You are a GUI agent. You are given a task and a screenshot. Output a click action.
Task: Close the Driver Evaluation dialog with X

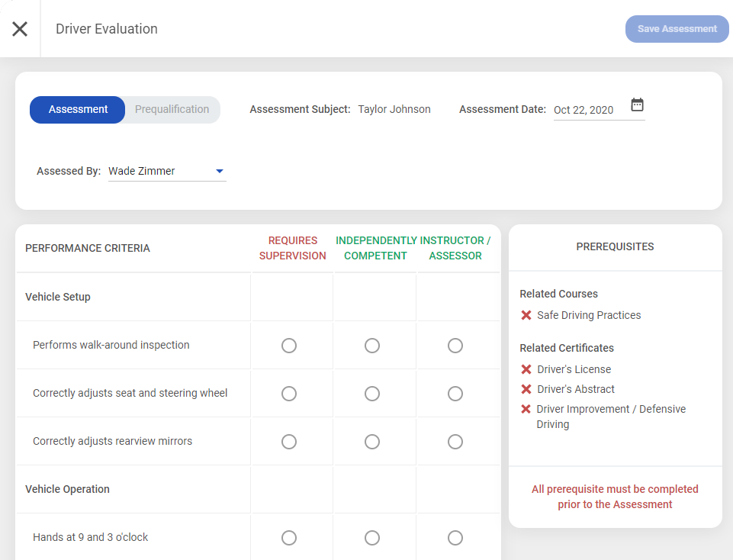click(x=20, y=29)
